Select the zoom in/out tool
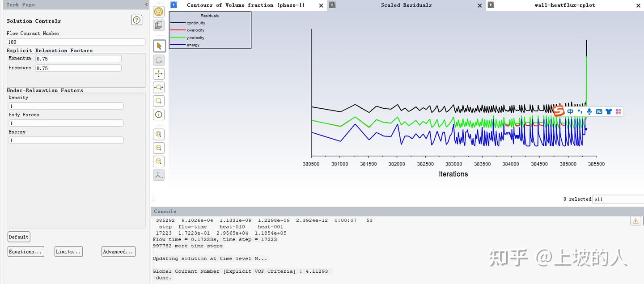Image resolution: width=644 pixels, height=284 pixels. click(x=159, y=87)
